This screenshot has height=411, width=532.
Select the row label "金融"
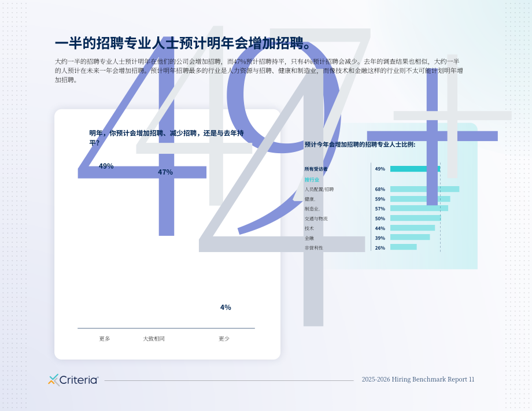point(309,238)
